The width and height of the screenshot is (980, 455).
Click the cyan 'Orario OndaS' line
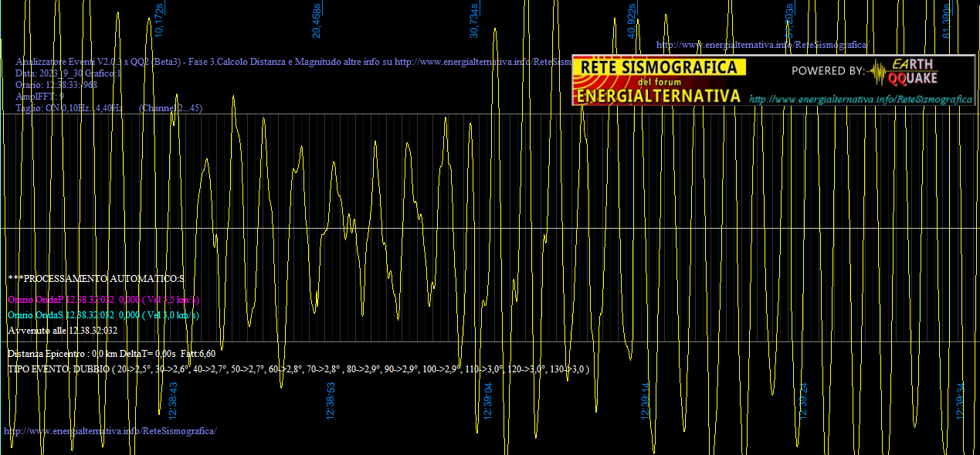(103, 314)
